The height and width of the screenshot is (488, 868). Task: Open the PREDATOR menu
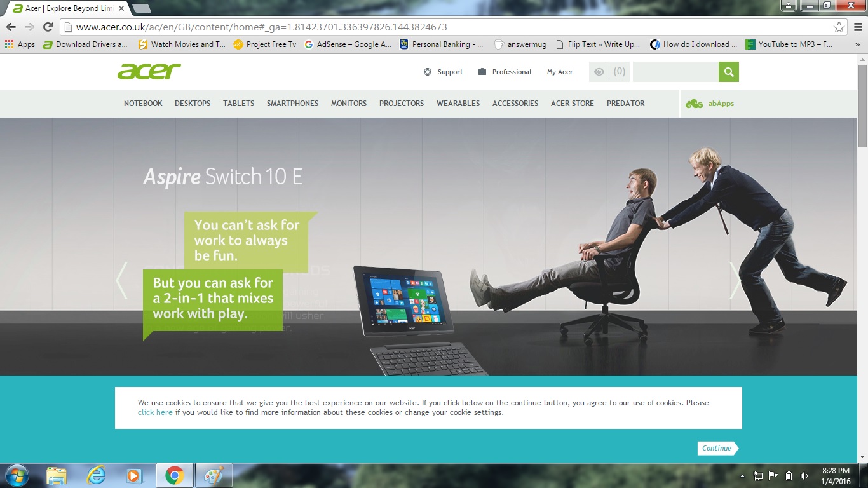click(x=625, y=104)
